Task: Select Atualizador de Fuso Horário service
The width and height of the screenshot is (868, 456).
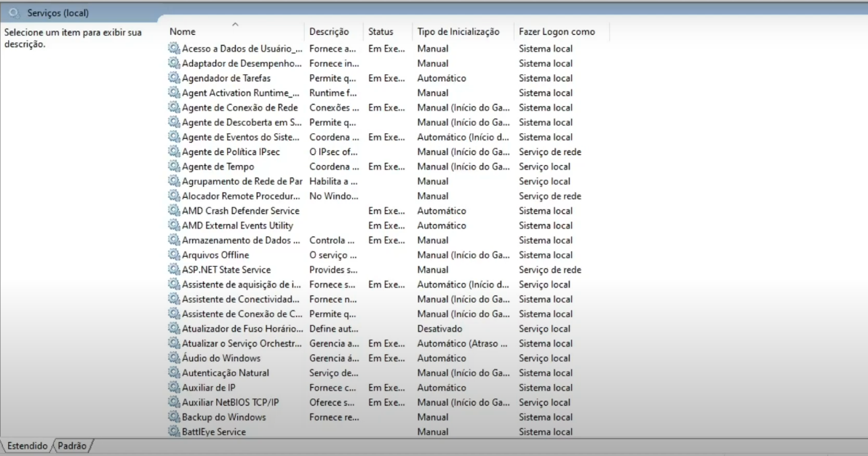Action: click(242, 329)
